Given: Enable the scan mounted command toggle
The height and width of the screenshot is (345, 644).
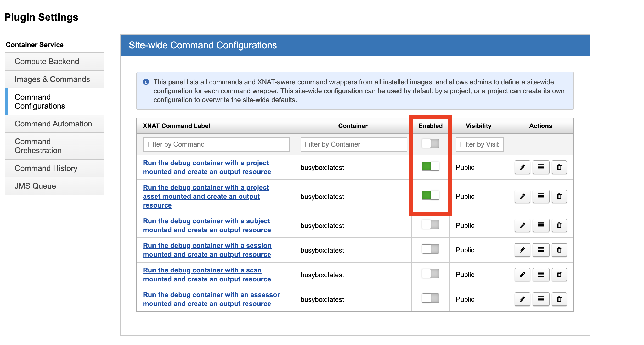Looking at the screenshot, I should click(x=430, y=274).
